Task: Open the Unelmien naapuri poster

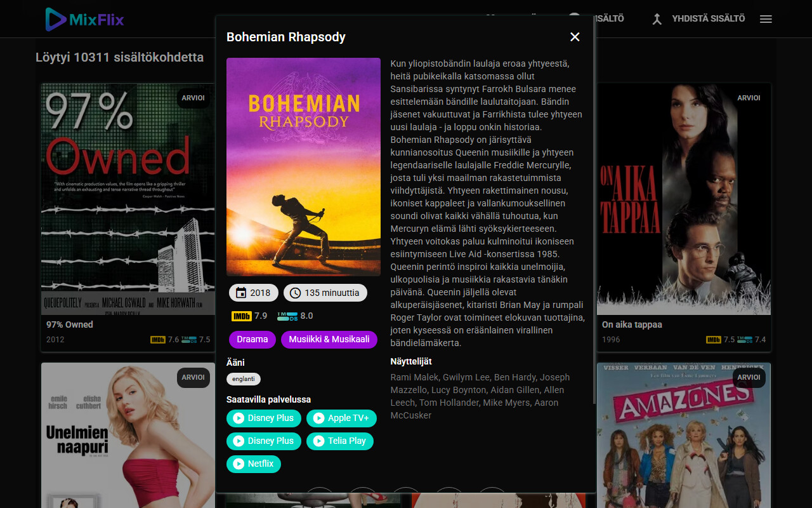Action: tap(128, 435)
